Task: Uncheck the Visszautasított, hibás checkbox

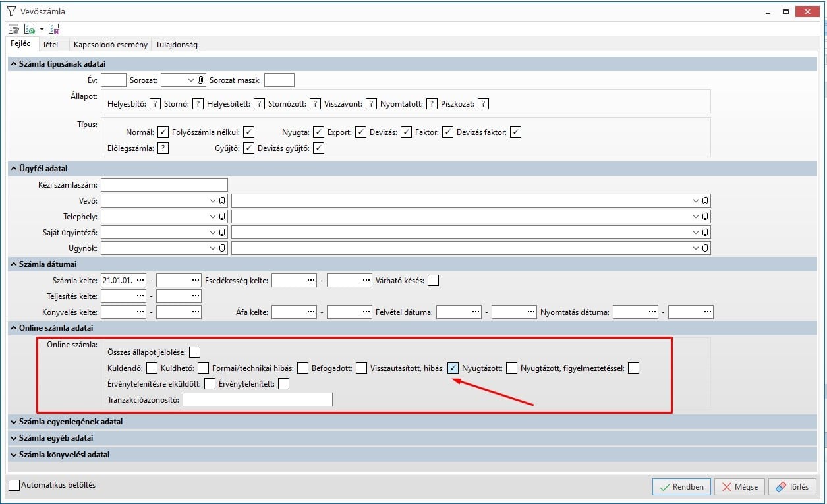Action: tap(453, 368)
